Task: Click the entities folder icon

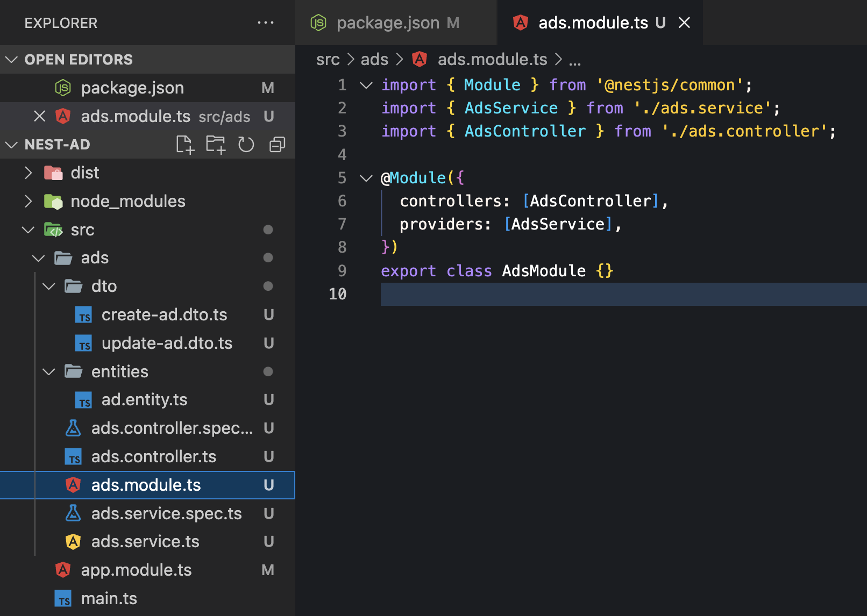Action: (x=74, y=371)
